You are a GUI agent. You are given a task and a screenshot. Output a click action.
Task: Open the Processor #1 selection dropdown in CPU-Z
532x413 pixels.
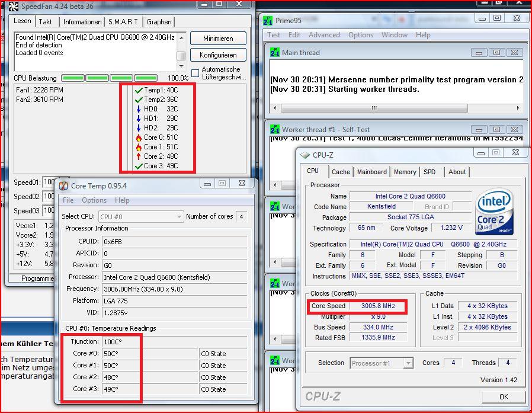point(382,363)
